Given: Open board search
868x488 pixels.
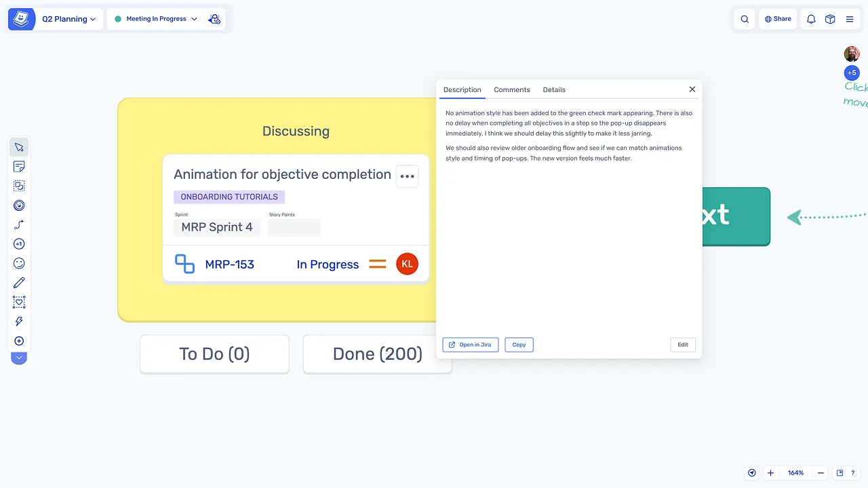Looking at the screenshot, I should point(745,19).
